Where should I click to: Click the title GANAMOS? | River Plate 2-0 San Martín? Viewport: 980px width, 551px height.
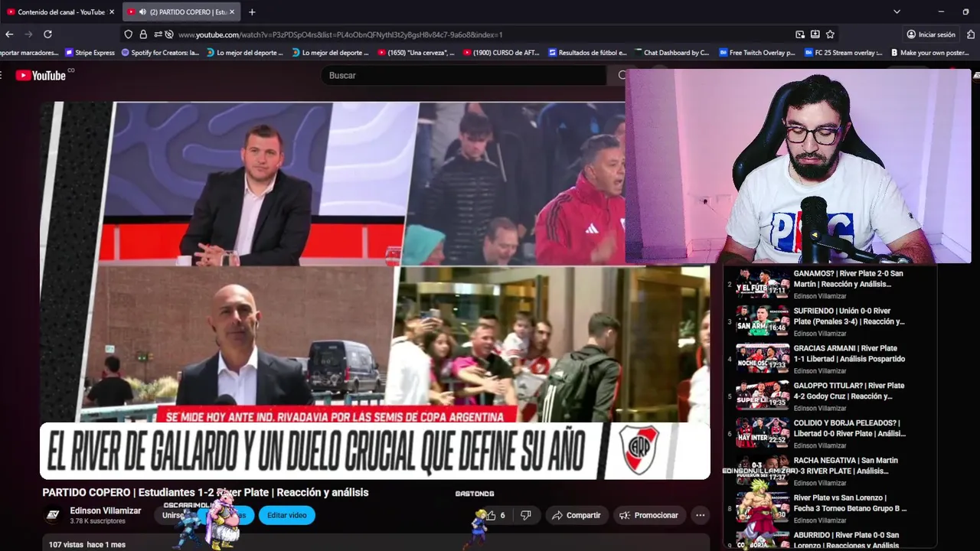[848, 279]
